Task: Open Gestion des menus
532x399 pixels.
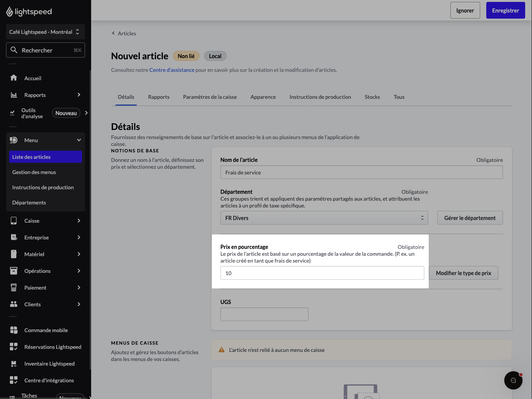Action: click(x=46, y=172)
